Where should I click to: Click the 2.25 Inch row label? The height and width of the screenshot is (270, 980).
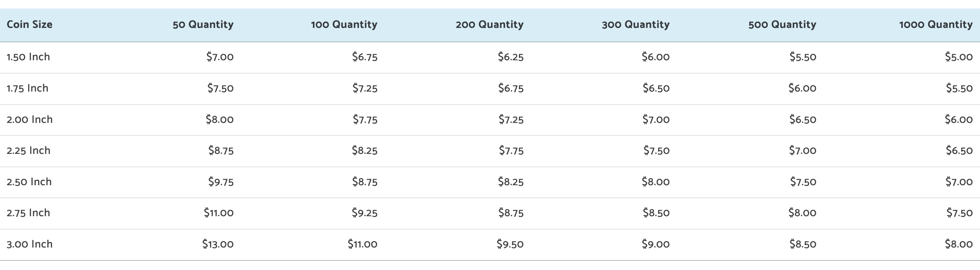coord(29,150)
